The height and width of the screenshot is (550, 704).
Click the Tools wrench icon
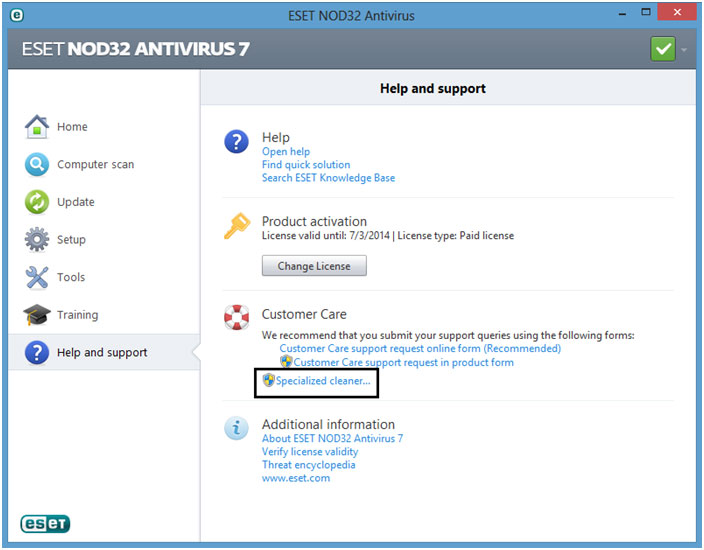click(x=37, y=277)
